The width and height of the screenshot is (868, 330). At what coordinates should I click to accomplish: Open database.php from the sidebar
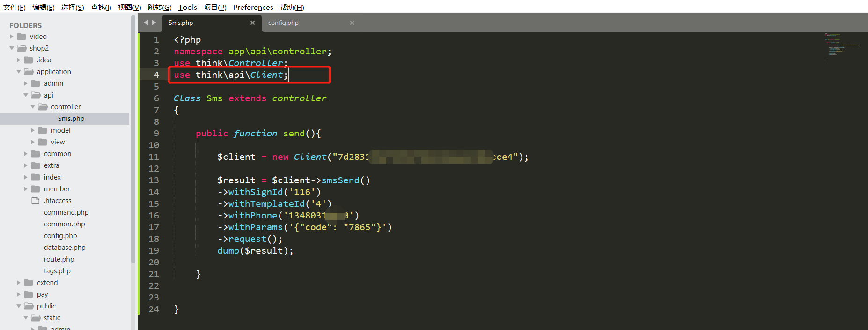65,247
